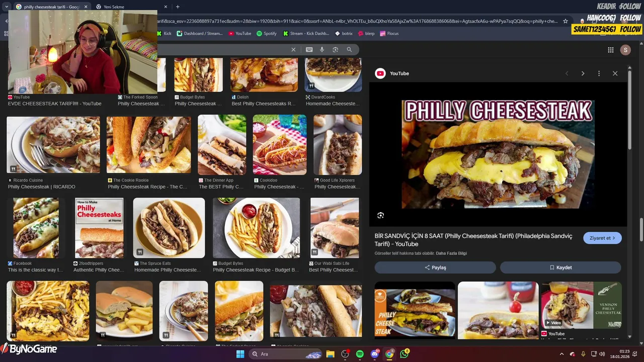The width and height of the screenshot is (644, 362).
Task: Open The Spruce Eats homemade image
Action: tap(169, 228)
